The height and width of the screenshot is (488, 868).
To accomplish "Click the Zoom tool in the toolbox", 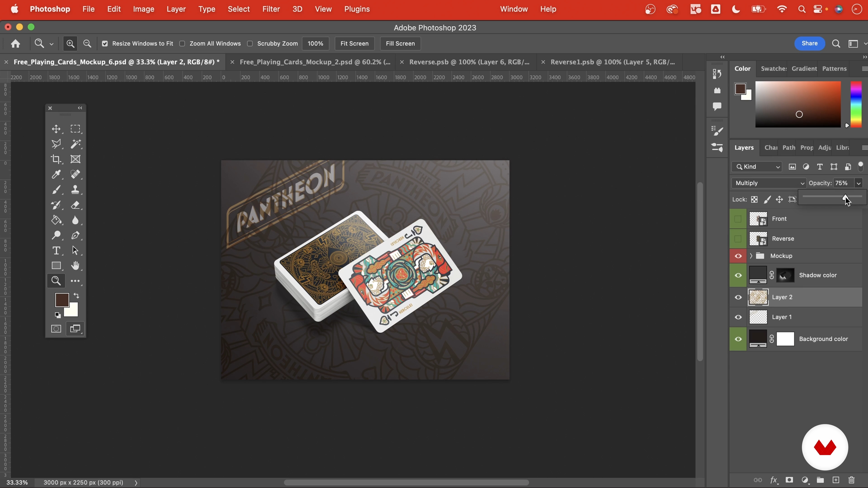I will point(56,281).
